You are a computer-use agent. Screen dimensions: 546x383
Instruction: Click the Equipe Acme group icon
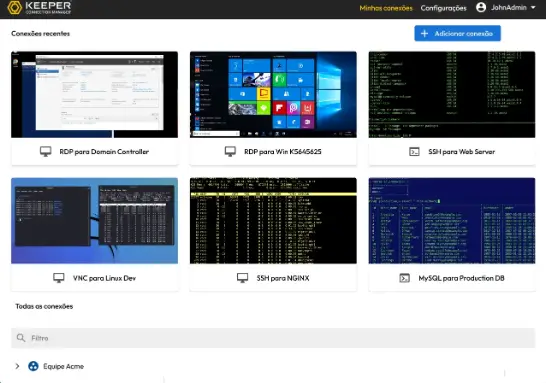point(33,366)
